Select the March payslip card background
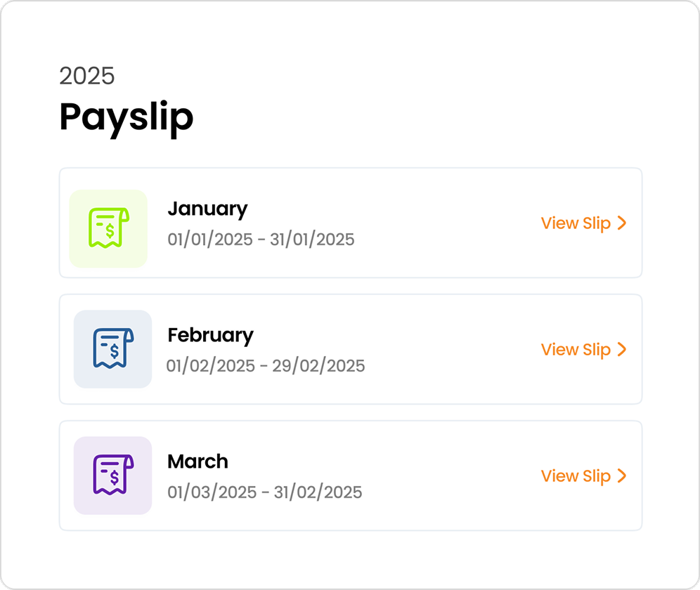Screen dimensions: 700x590 [x=351, y=476]
